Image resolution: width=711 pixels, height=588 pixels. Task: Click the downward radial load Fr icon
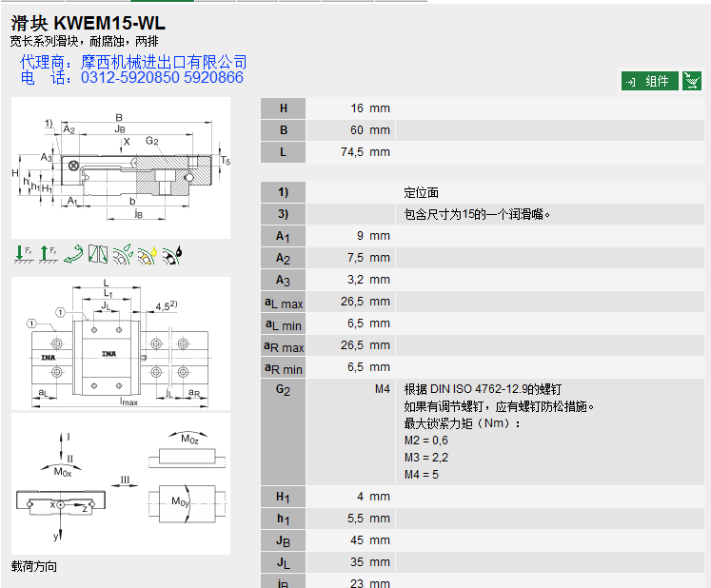(23, 254)
